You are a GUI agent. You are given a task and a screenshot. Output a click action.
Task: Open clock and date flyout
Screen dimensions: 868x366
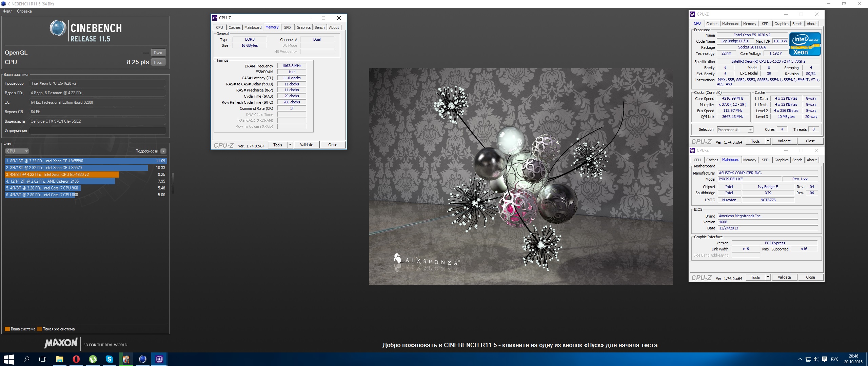point(853,359)
